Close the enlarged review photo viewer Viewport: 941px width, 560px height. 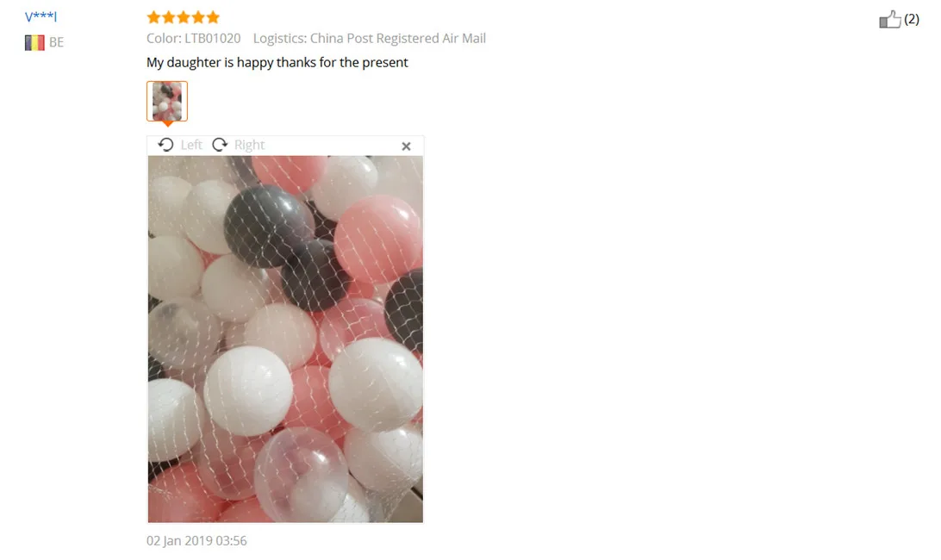[406, 146]
